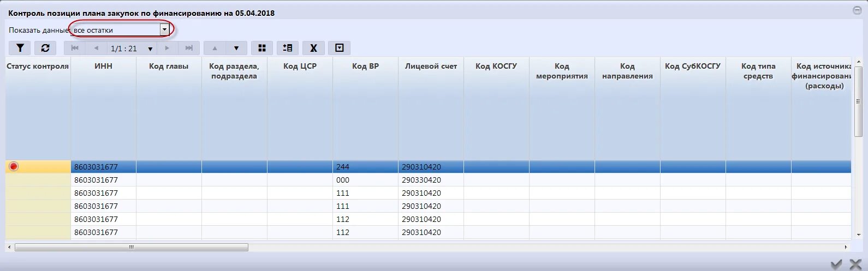
Task: Refresh the table data
Action: point(45,48)
